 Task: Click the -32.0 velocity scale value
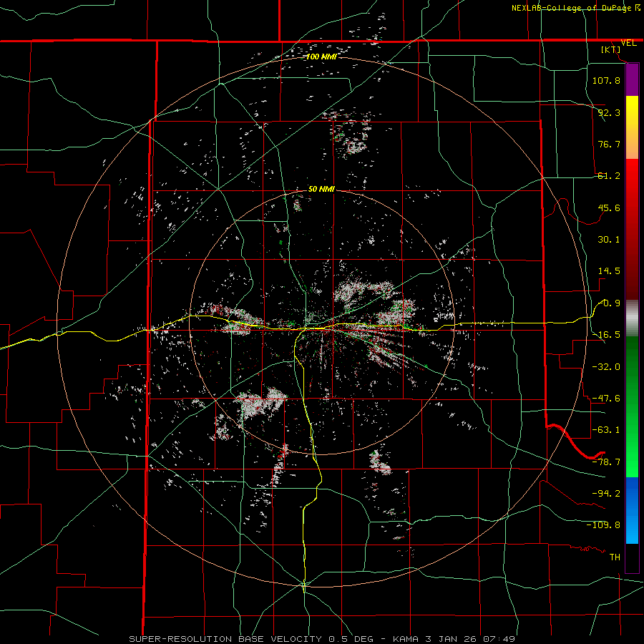pyautogui.click(x=606, y=366)
